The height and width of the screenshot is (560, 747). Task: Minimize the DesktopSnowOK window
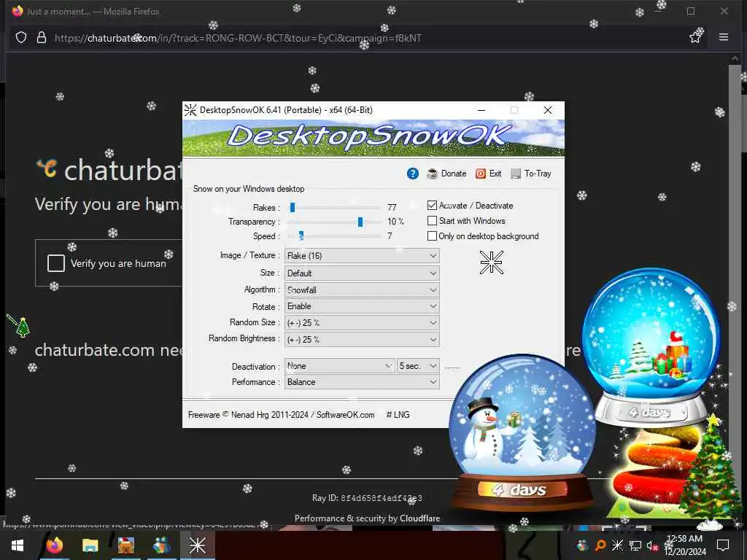pyautogui.click(x=481, y=110)
